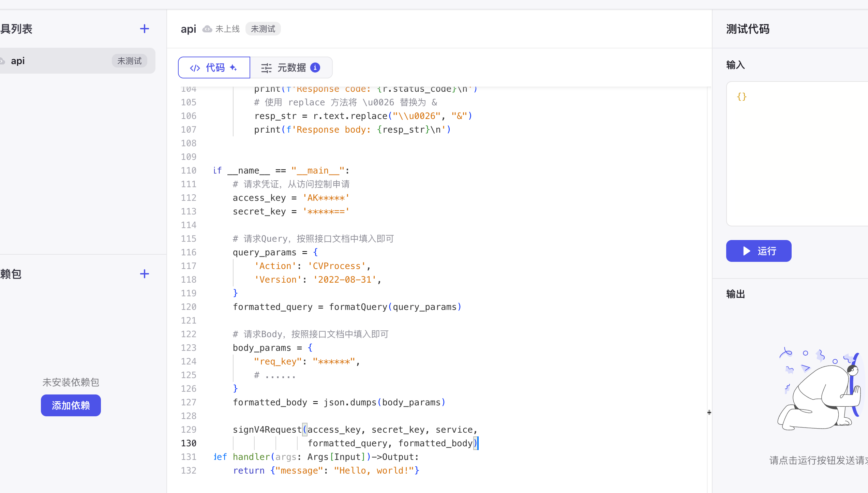The image size is (868, 493).
Task: Click the plus icon beside 工具列表
Action: 145,29
